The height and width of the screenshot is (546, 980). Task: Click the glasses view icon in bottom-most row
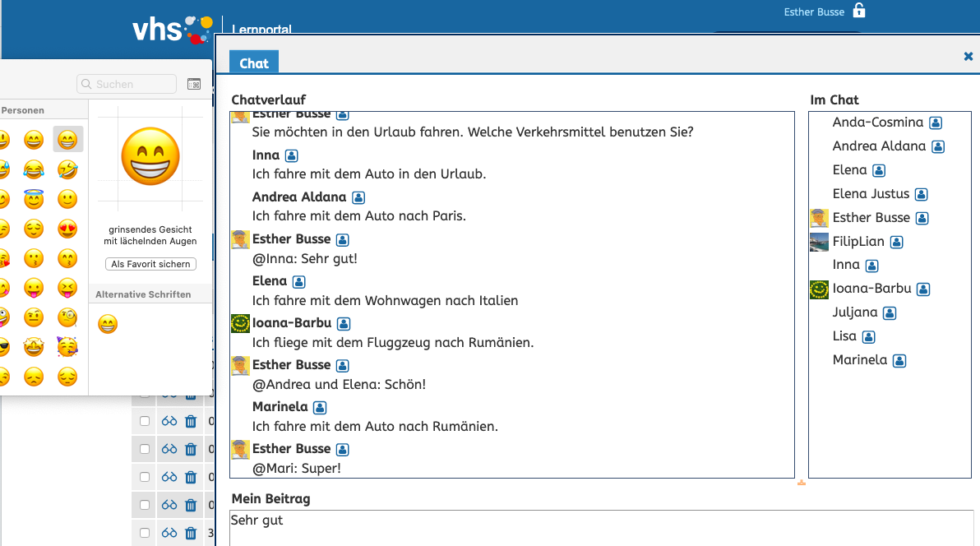[x=169, y=533]
